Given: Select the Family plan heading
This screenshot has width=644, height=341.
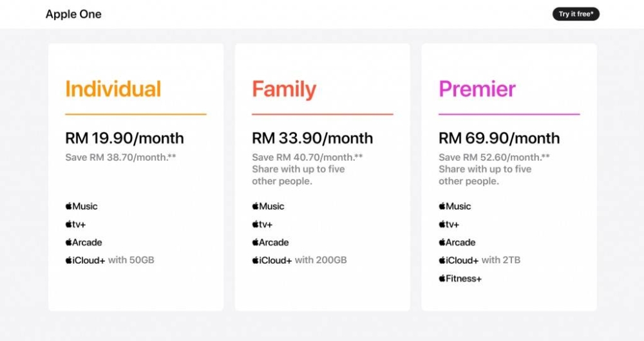Looking at the screenshot, I should click(284, 89).
